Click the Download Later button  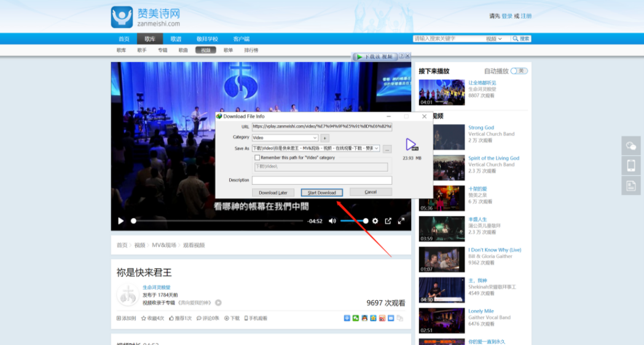coord(273,192)
